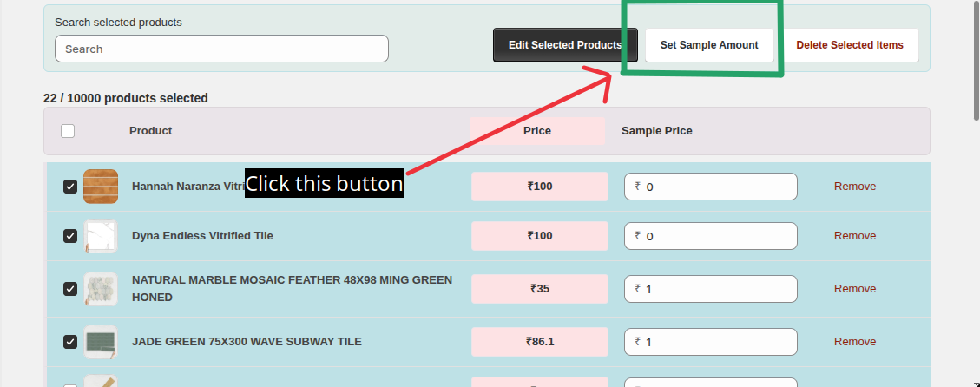
Task: Open the Jade Green Wave Subway Tile thumbnail
Action: pyautogui.click(x=101, y=342)
